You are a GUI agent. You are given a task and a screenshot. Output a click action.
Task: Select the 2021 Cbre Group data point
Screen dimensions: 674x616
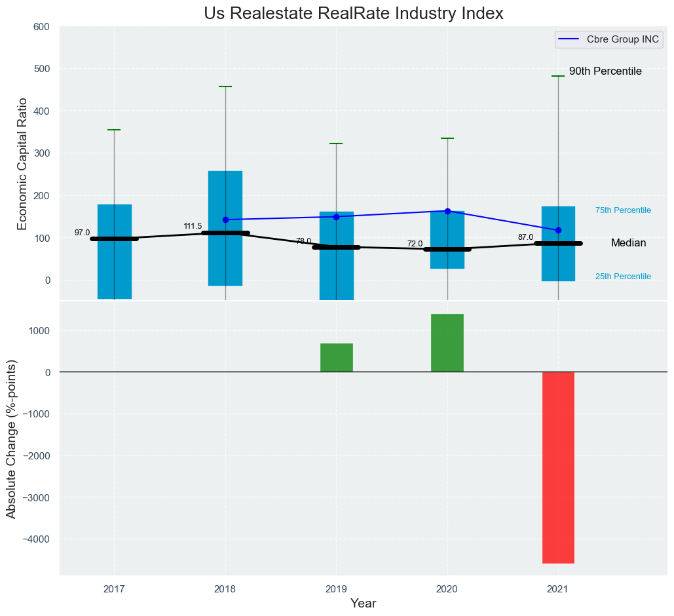[558, 230]
